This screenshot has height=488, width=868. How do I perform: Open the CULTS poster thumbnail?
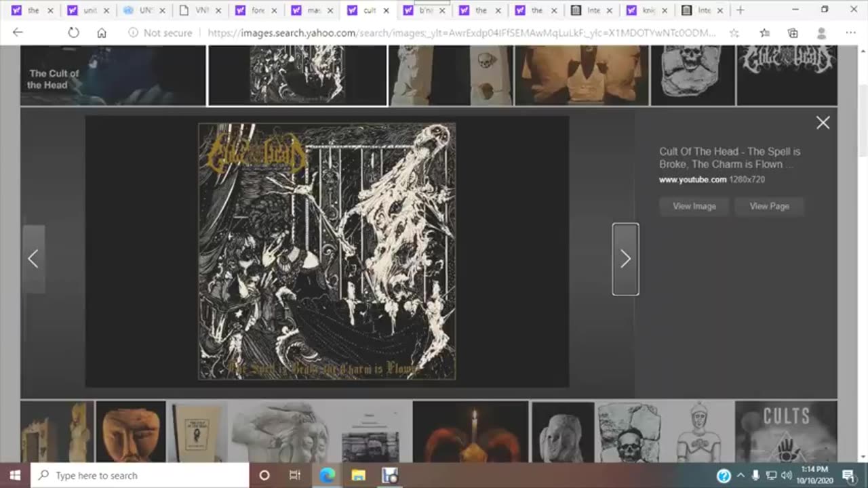(x=786, y=432)
